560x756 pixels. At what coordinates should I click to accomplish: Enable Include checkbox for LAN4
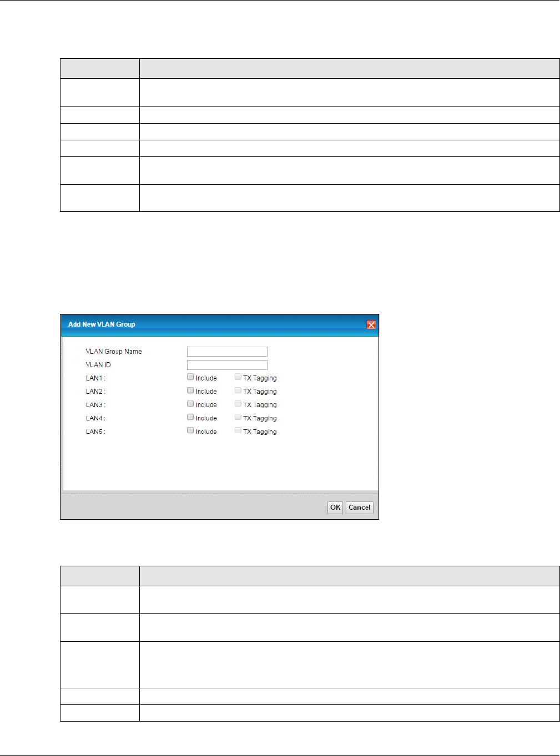click(190, 417)
